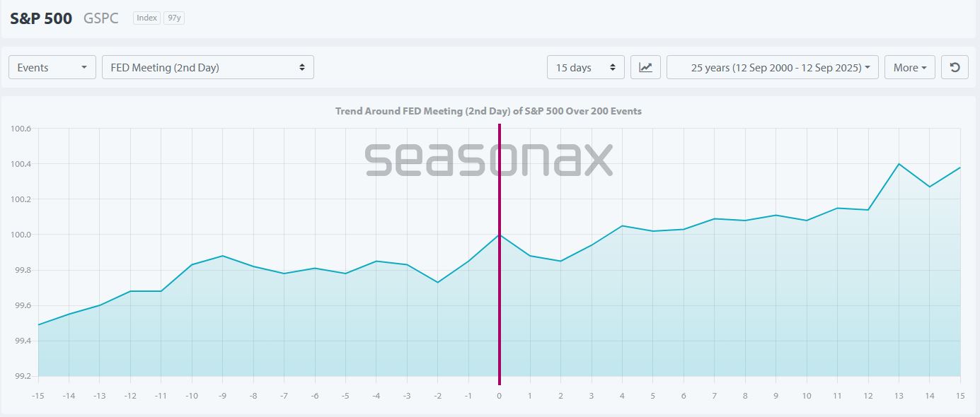Click the peak data point at day 13

tap(899, 164)
